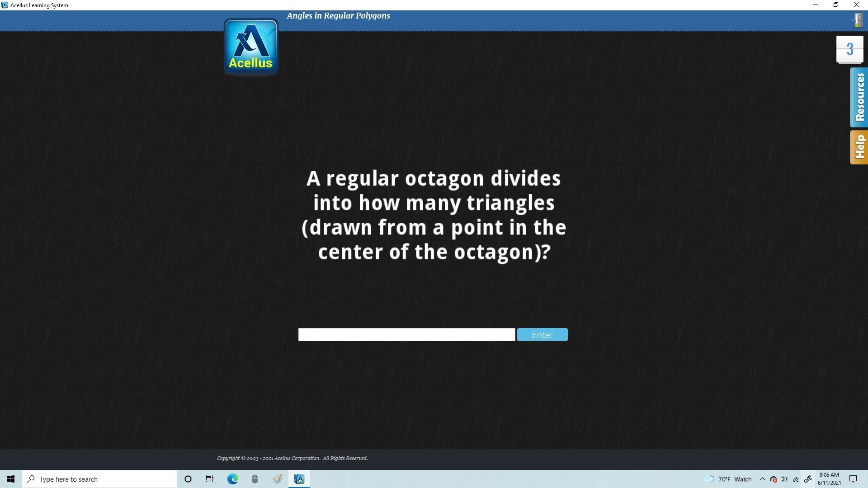Open the Resources side tab
Viewport: 868px width, 488px height.
pos(859,97)
